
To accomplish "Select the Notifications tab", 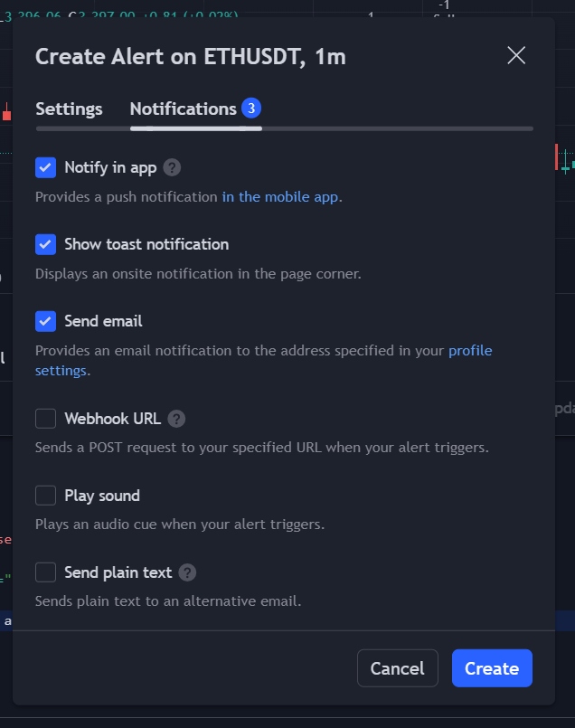I will [x=184, y=108].
